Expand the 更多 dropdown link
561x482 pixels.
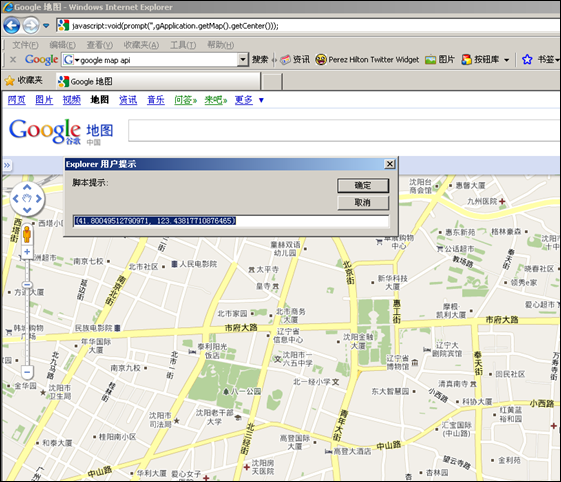click(x=249, y=100)
